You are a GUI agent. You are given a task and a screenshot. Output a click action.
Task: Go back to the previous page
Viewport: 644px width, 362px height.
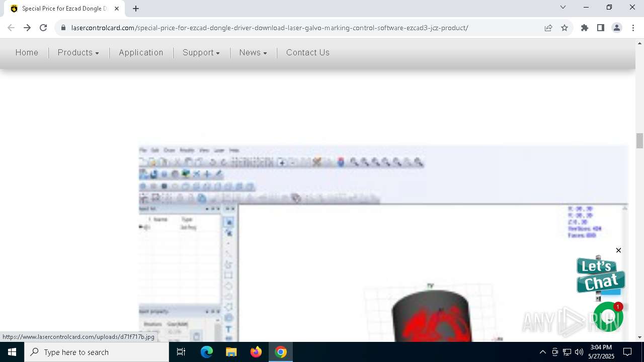click(x=11, y=28)
